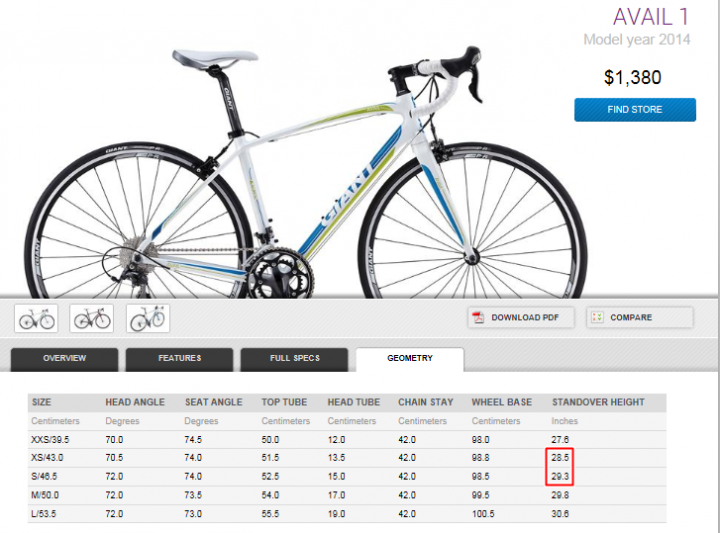This screenshot has height=533, width=720.
Task: Click the Download PDF button label
Action: click(x=525, y=318)
